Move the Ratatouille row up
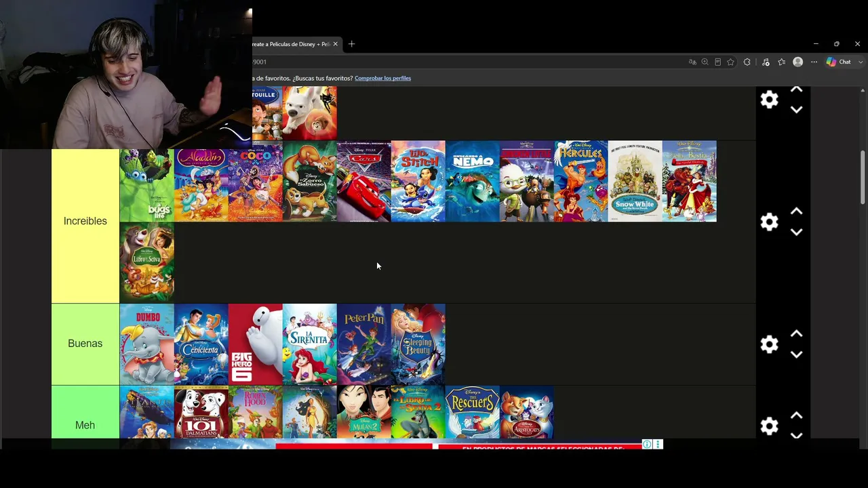 coord(797,89)
